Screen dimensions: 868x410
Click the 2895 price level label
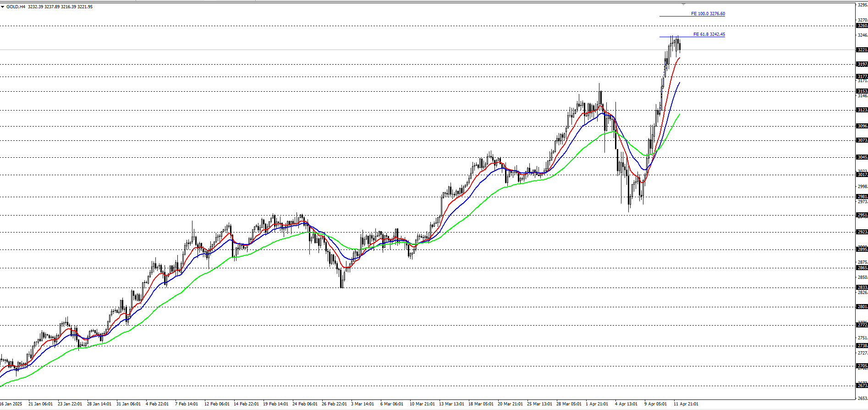tap(862, 249)
